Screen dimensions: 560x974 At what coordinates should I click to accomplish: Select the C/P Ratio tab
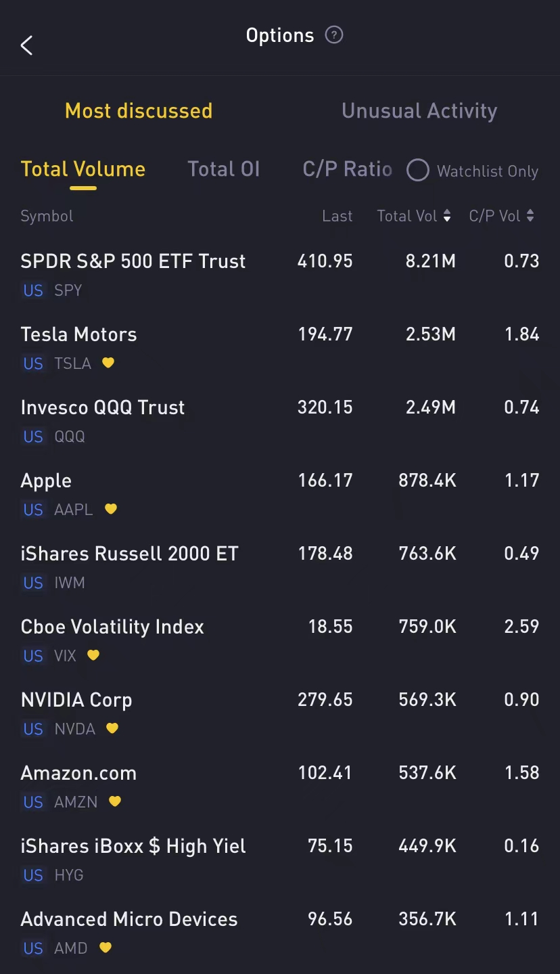pos(347,169)
